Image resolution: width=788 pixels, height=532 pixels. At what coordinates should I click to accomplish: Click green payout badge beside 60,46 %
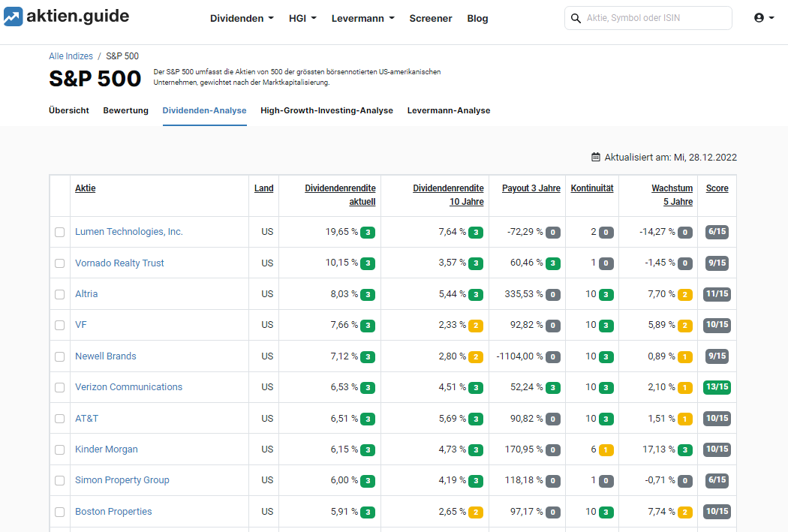[x=553, y=263]
